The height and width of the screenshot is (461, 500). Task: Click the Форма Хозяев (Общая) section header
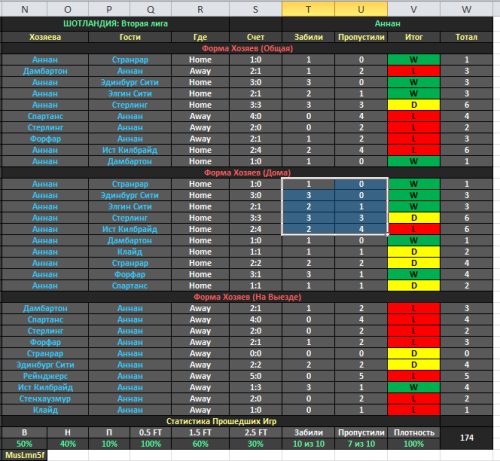click(x=247, y=48)
